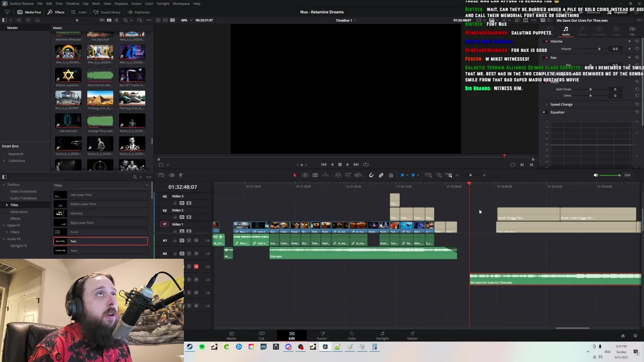Stop playback in the viewer
Image resolution: width=644 pixels, height=362 pixels.
click(x=340, y=164)
